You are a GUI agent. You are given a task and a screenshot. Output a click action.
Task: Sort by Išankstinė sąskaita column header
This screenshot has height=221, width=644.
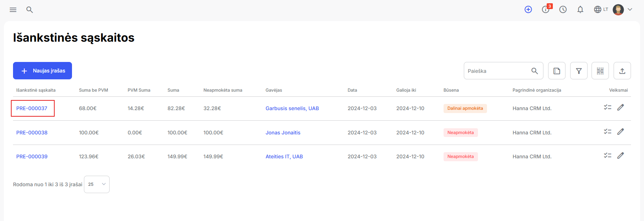pyautogui.click(x=36, y=90)
